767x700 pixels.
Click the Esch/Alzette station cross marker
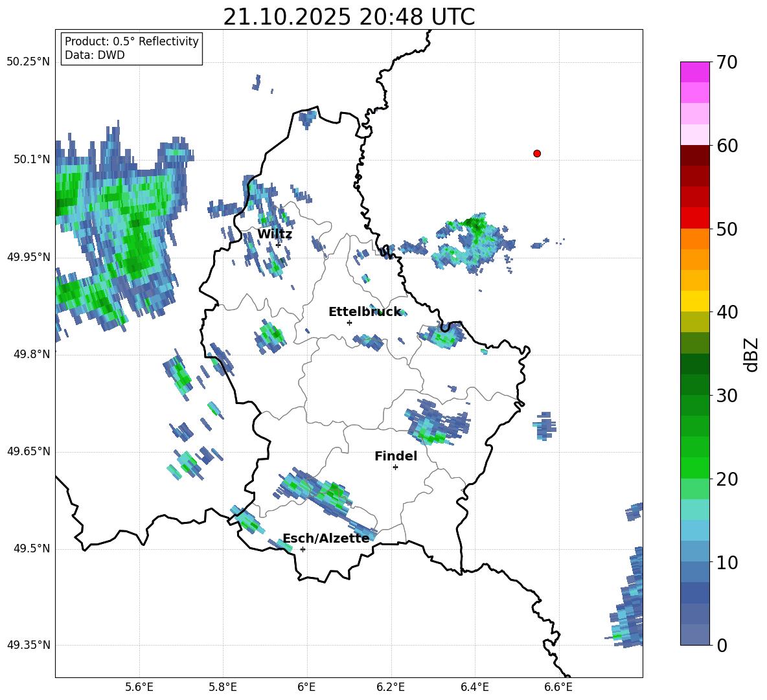pyautogui.click(x=303, y=549)
